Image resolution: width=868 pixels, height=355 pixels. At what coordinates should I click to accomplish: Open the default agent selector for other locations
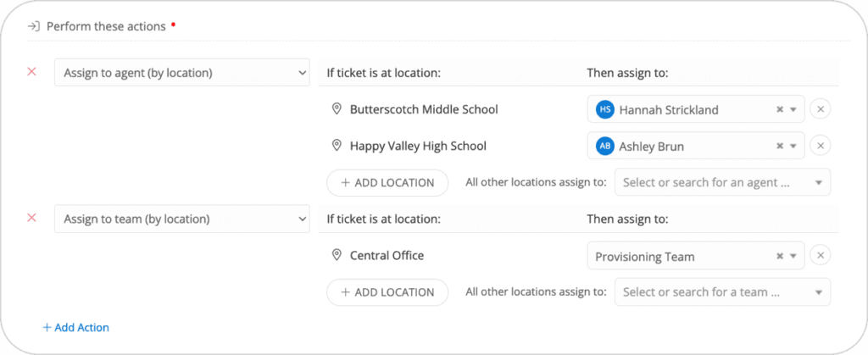tap(722, 182)
